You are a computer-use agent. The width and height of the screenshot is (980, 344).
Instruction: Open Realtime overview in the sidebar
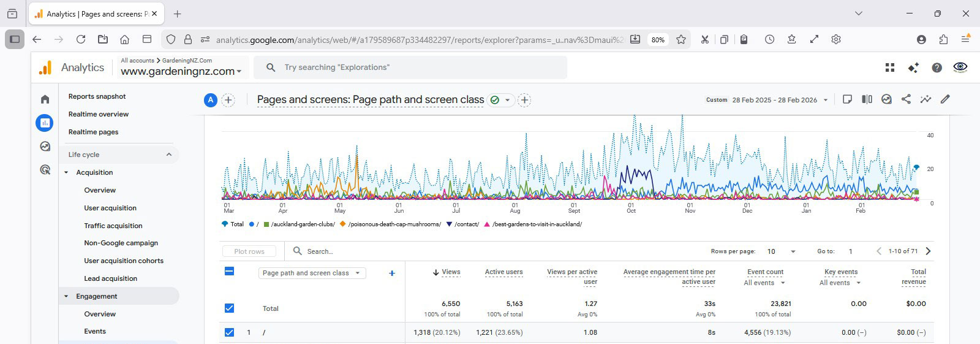point(99,114)
